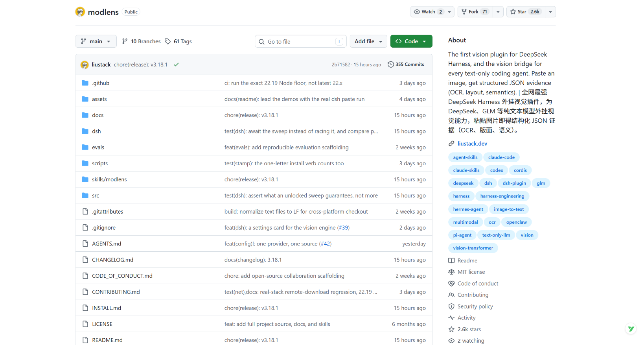Click the green floating extension icon

[x=631, y=329]
